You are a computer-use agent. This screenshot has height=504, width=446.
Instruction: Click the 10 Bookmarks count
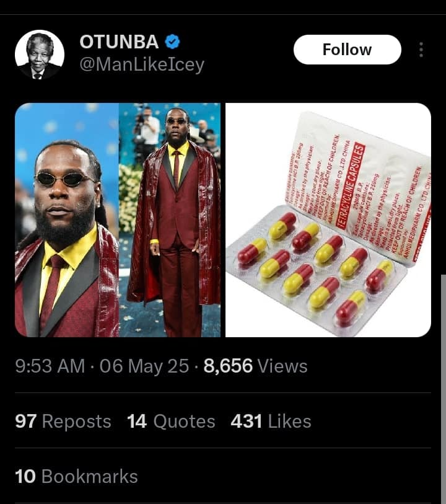pos(76,477)
